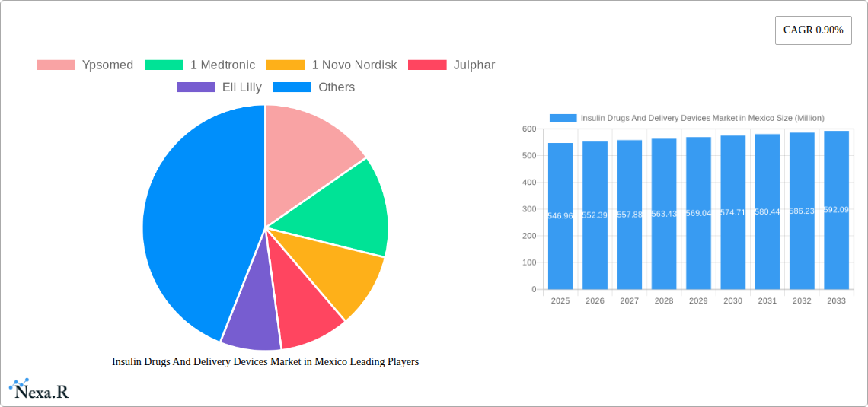Click the Eli Lilly legend label
The height and width of the screenshot is (407, 868).
(242, 87)
